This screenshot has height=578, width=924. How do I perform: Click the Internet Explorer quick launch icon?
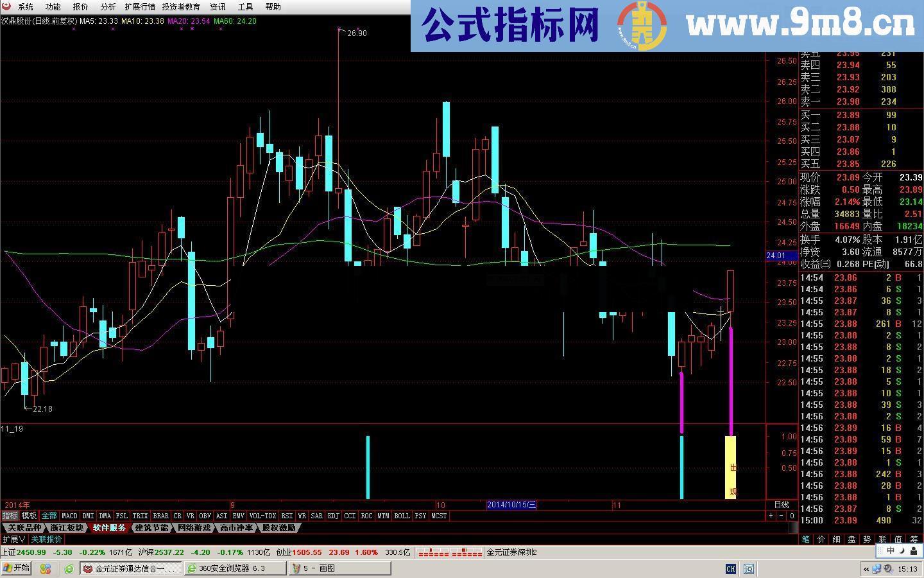point(69,568)
